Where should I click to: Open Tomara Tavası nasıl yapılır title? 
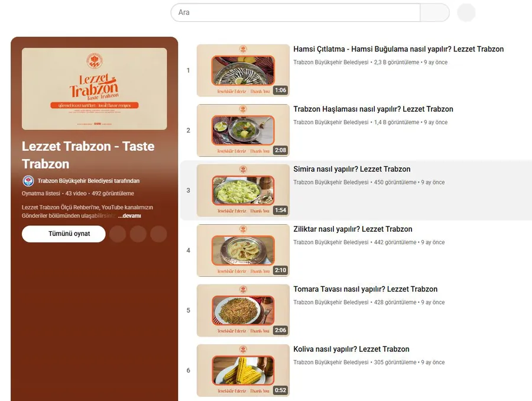[x=365, y=289]
